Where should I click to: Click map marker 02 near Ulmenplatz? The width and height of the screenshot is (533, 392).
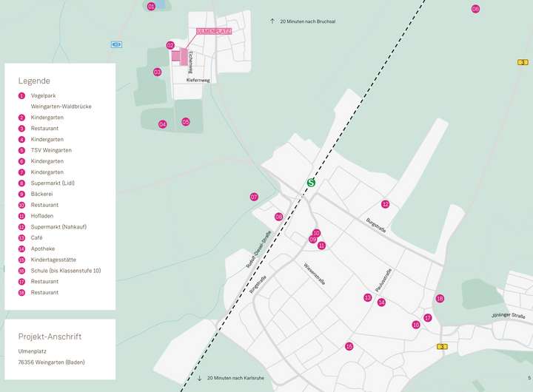click(x=170, y=45)
